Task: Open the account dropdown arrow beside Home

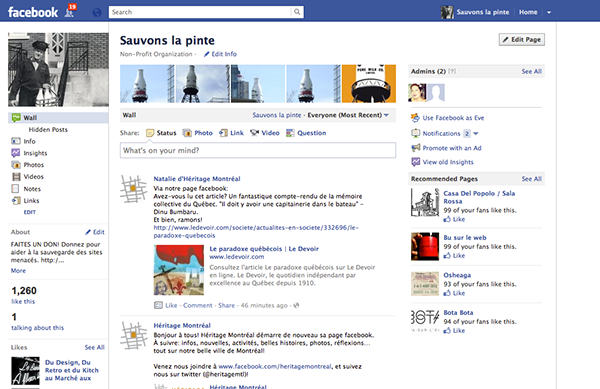Action: 549,12
